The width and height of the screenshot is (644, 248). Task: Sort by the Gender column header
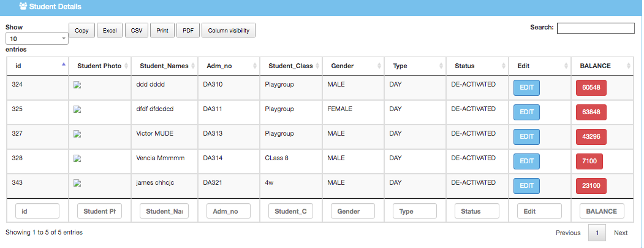point(342,66)
